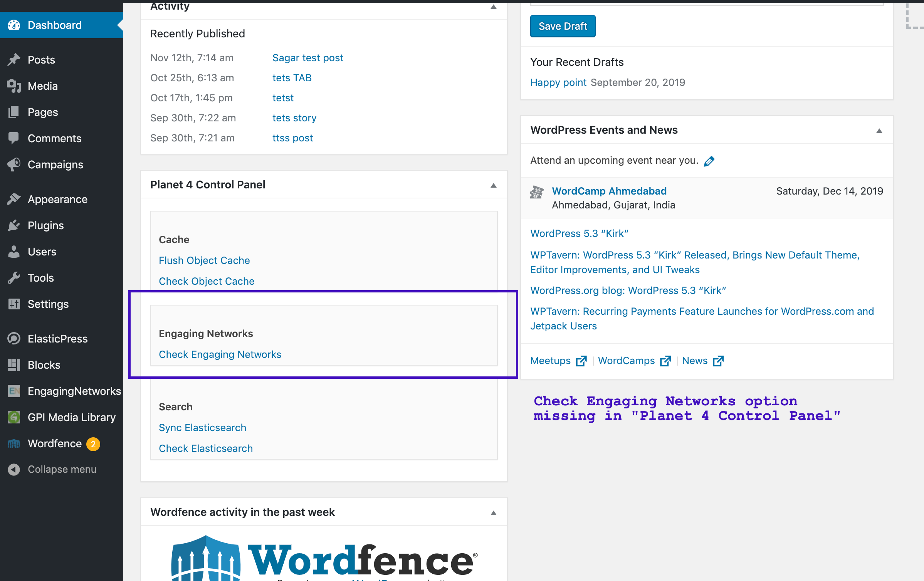Click the WordCamps external link icon
This screenshot has height=581, width=924.
click(665, 361)
